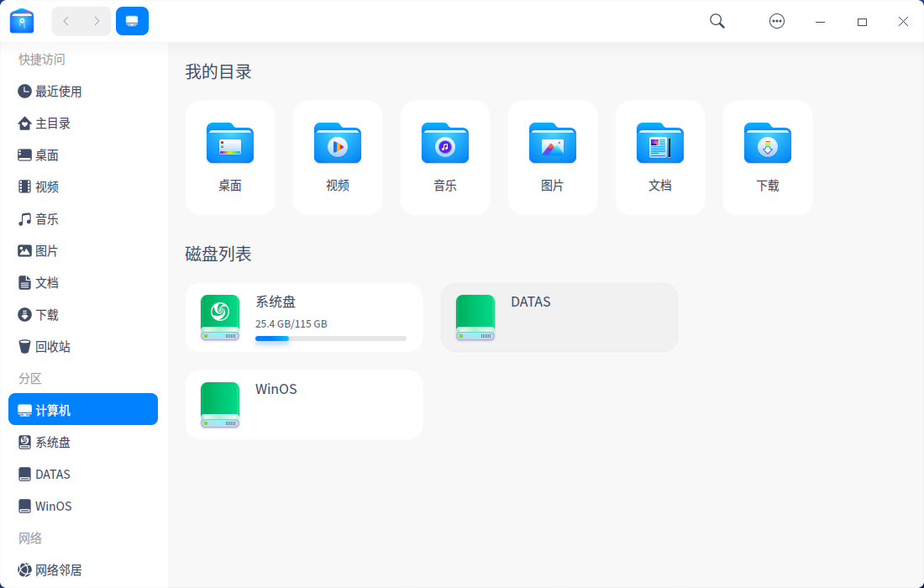Open 最近使用 in the sidebar

(x=83, y=92)
